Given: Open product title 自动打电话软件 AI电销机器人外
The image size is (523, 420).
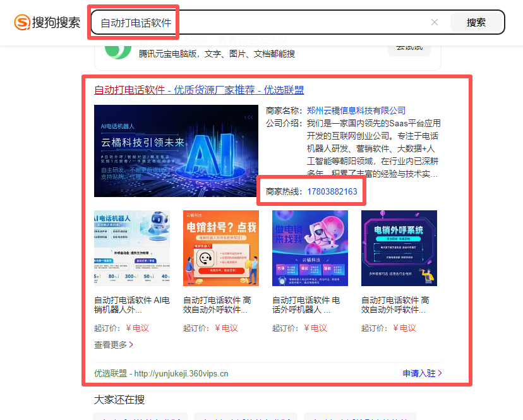Looking at the screenshot, I should 132,305.
